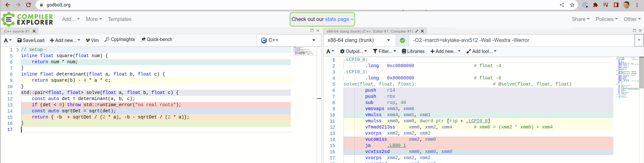
Task: Click the pencil icon on compiler tab
Action: [417, 31]
